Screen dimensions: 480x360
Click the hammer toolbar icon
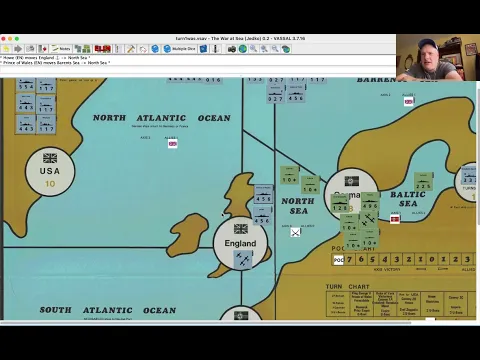[130, 49]
